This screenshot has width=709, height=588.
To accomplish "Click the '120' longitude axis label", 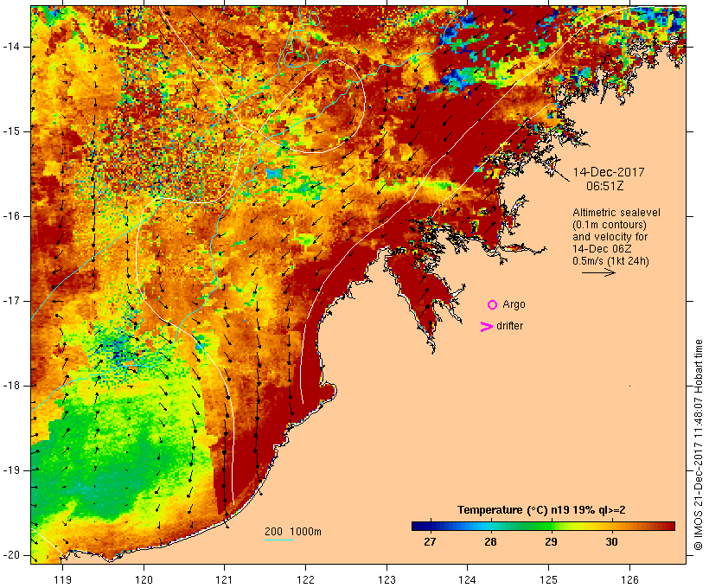I will (144, 579).
